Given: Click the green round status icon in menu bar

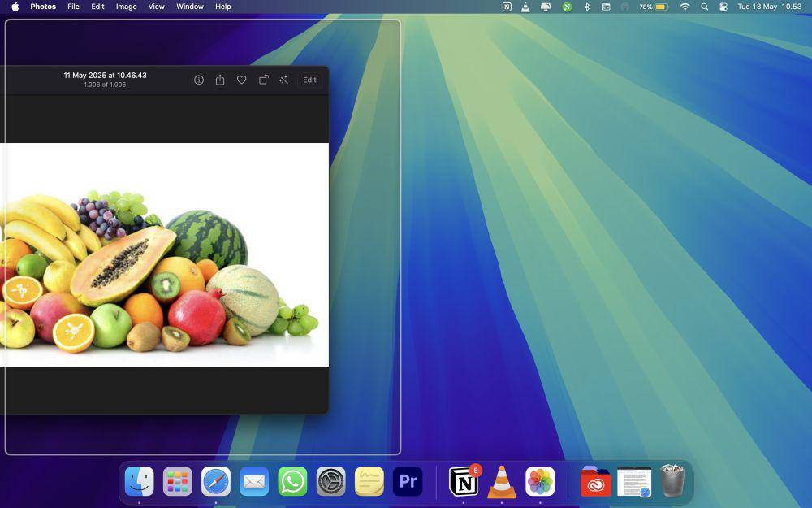Looking at the screenshot, I should pos(567,7).
